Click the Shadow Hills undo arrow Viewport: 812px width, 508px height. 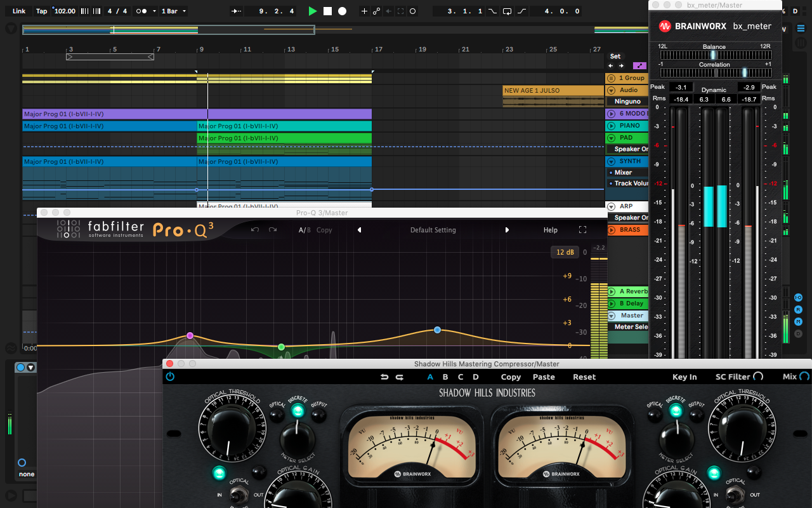pos(384,377)
